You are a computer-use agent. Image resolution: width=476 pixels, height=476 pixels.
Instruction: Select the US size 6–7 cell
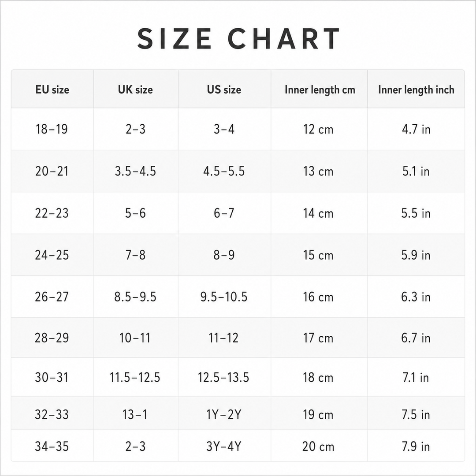pyautogui.click(x=224, y=213)
